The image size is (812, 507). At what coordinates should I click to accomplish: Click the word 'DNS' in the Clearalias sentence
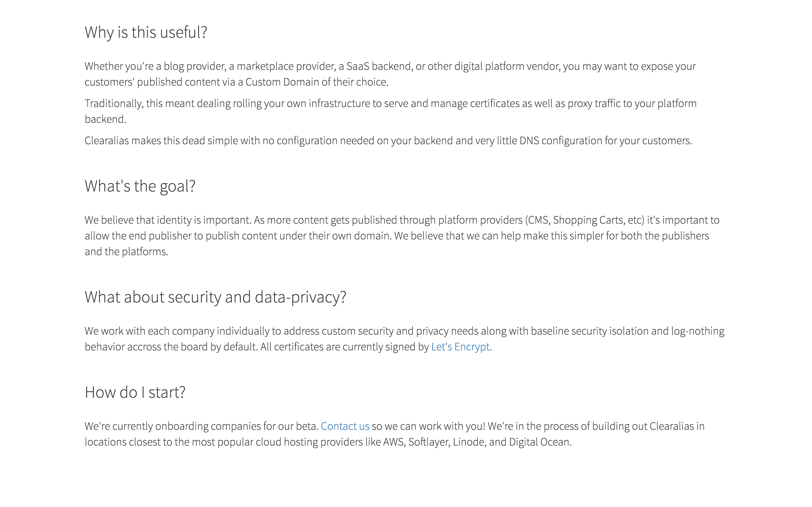[x=529, y=141]
